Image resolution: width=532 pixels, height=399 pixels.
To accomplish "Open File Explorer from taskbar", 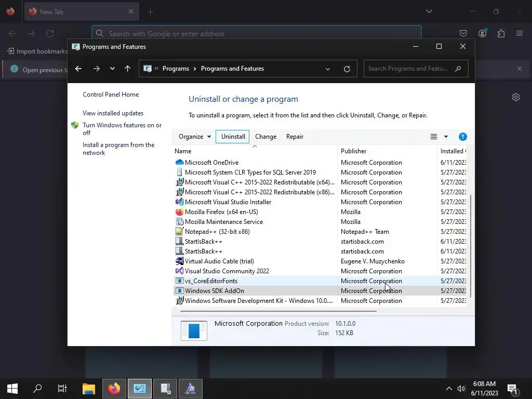I will coord(89,389).
